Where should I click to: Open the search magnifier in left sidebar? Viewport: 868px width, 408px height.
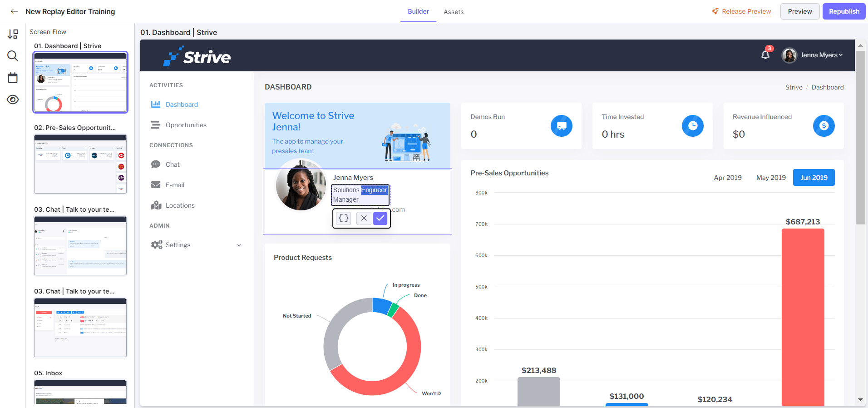pos(13,56)
